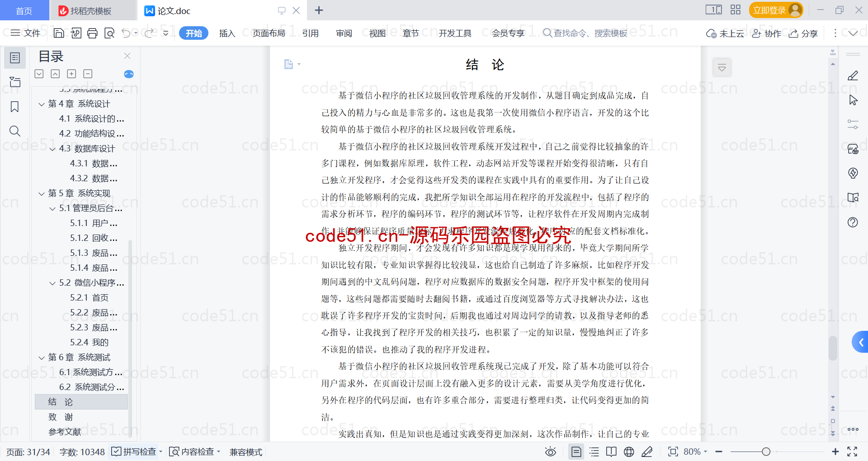Open the 内容检查 content check button
Image resolution: width=868 pixels, height=461 pixels.
[195, 452]
